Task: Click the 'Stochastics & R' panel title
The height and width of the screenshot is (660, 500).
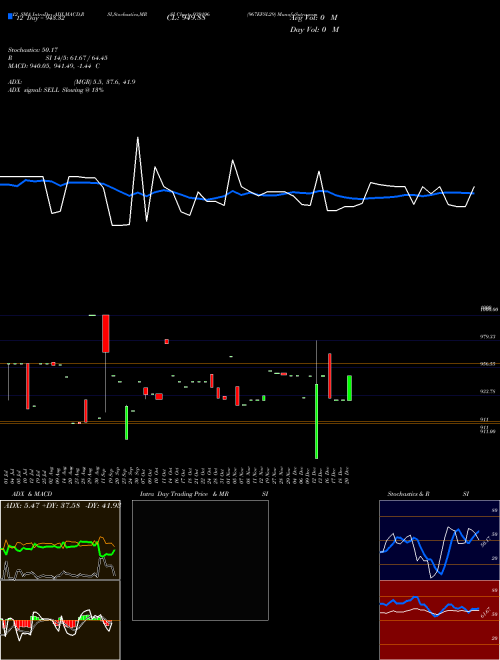Action: point(408,494)
